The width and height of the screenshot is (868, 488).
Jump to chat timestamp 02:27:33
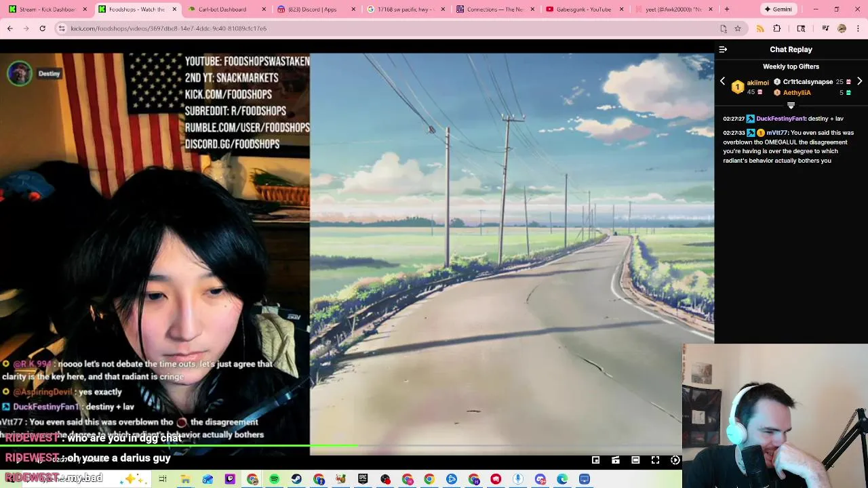click(x=734, y=133)
